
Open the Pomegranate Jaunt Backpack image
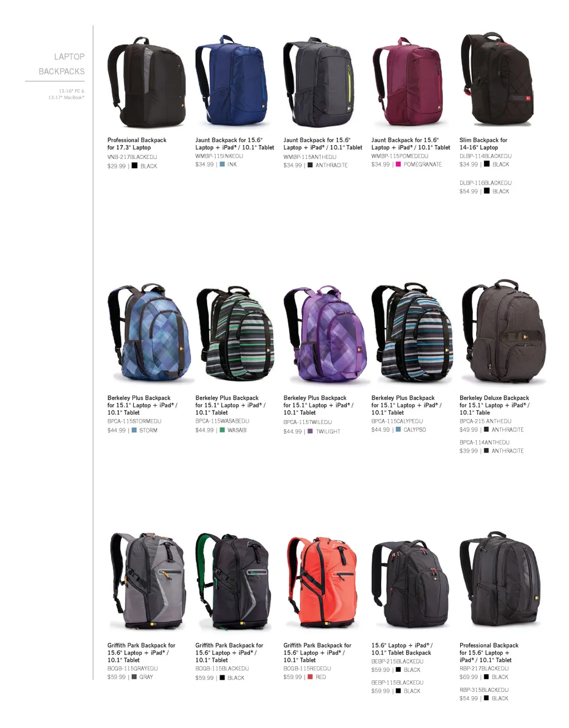[407, 82]
